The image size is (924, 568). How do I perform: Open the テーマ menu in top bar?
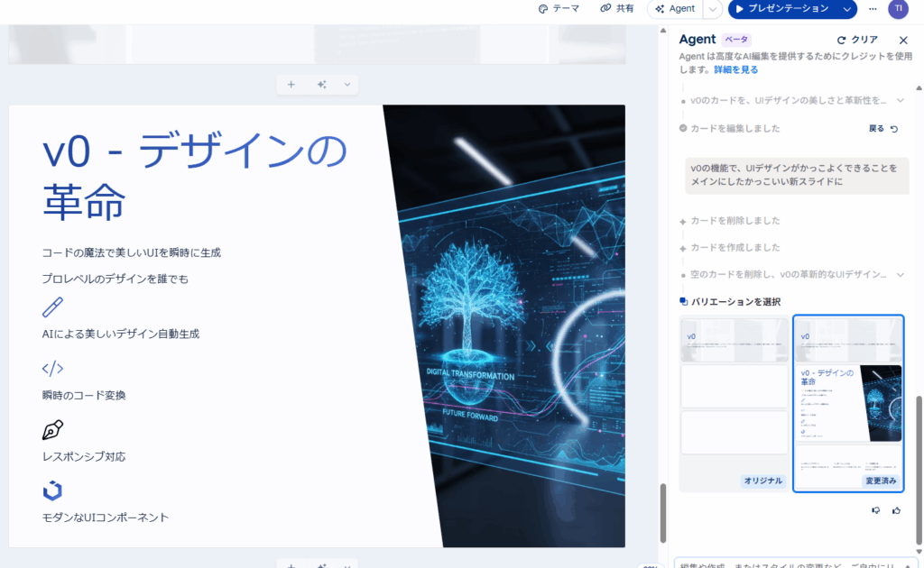559,9
